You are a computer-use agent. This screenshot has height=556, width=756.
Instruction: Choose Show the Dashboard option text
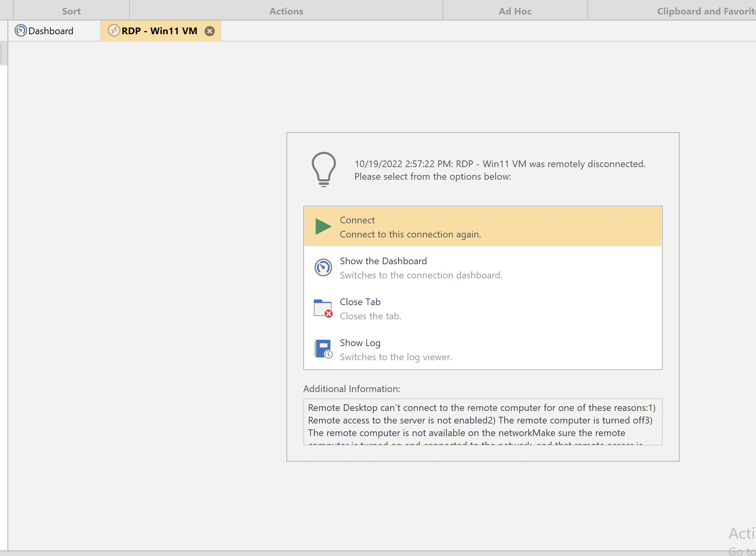(x=383, y=261)
